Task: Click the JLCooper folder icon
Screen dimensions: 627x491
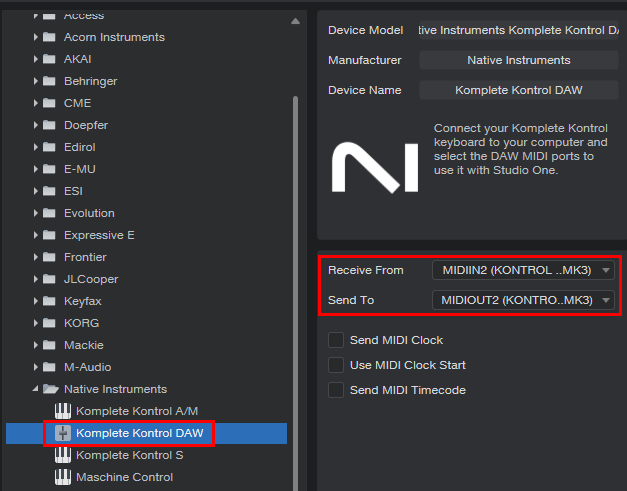Action: click(x=49, y=279)
